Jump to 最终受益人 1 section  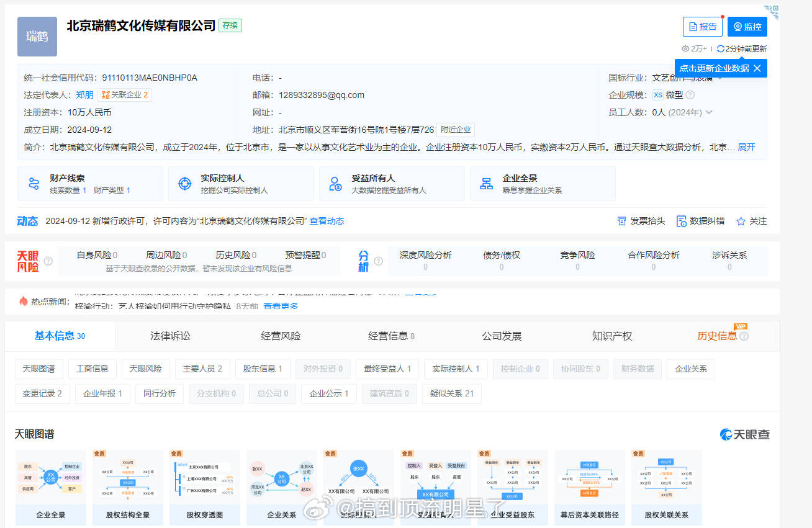click(x=387, y=369)
